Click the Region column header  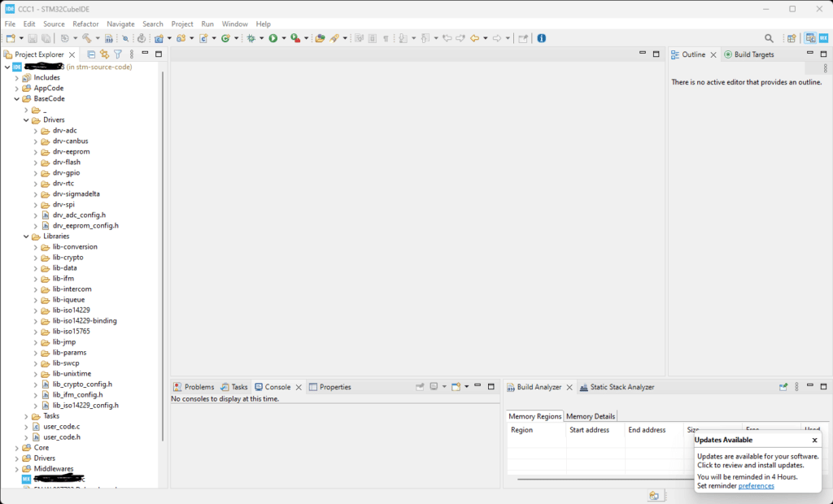[x=521, y=430]
